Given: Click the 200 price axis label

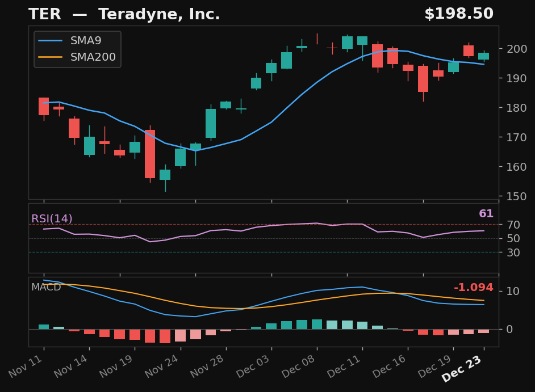Looking at the screenshot, I should 517,49.
